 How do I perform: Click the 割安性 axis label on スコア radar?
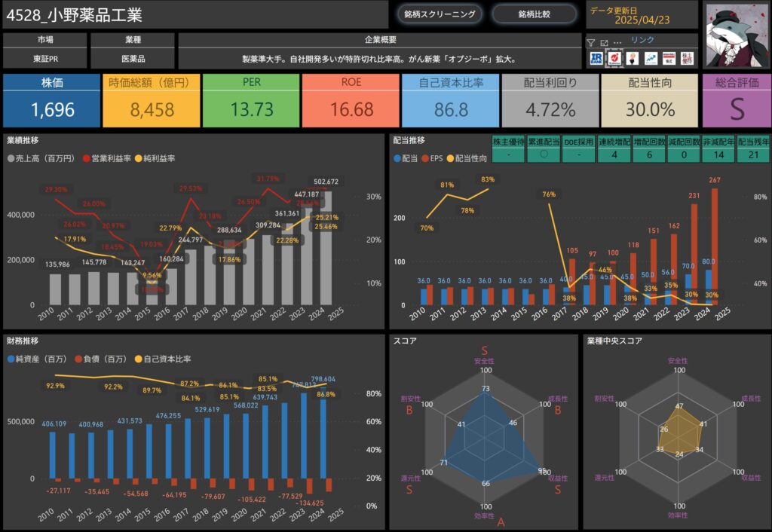point(411,399)
